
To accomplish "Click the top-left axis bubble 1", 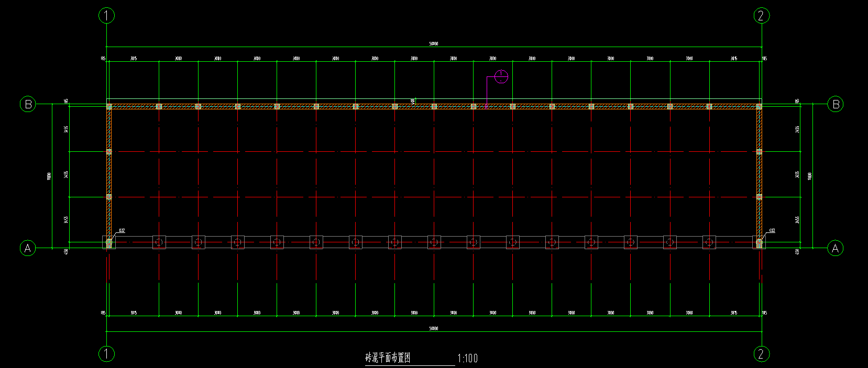I will point(106,16).
